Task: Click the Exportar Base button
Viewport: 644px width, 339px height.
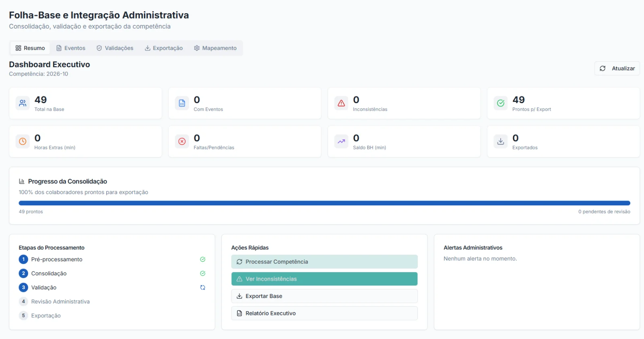Action: point(324,296)
